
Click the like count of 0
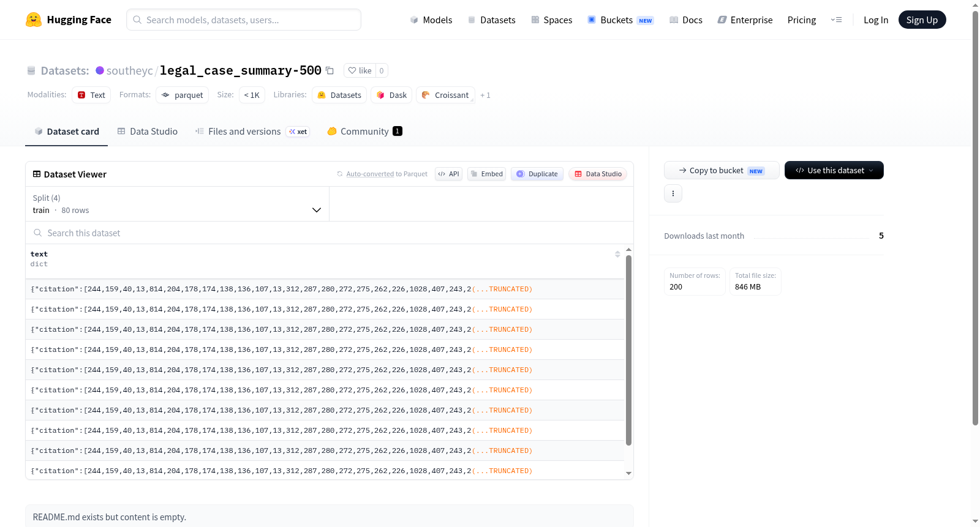click(382, 70)
